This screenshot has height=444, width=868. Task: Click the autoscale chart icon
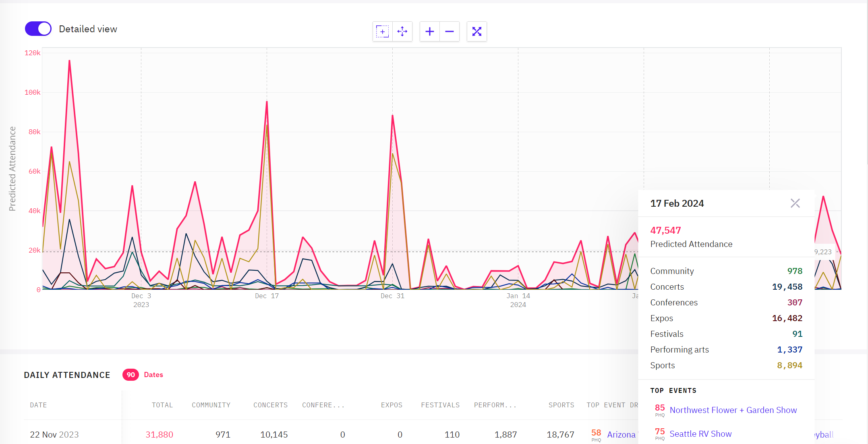pos(477,31)
